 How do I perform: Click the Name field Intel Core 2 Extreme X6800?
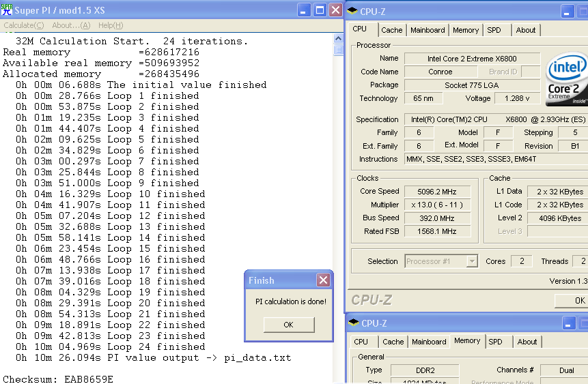point(472,59)
